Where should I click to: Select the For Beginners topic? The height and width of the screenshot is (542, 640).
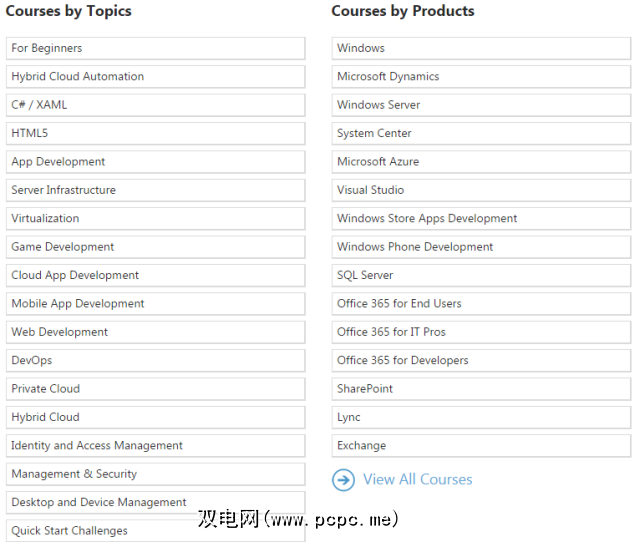point(155,48)
